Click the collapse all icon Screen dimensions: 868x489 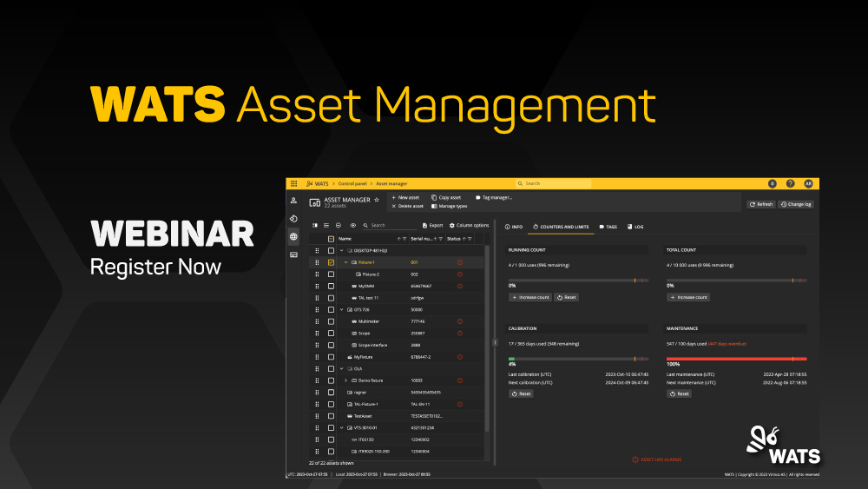[339, 226]
